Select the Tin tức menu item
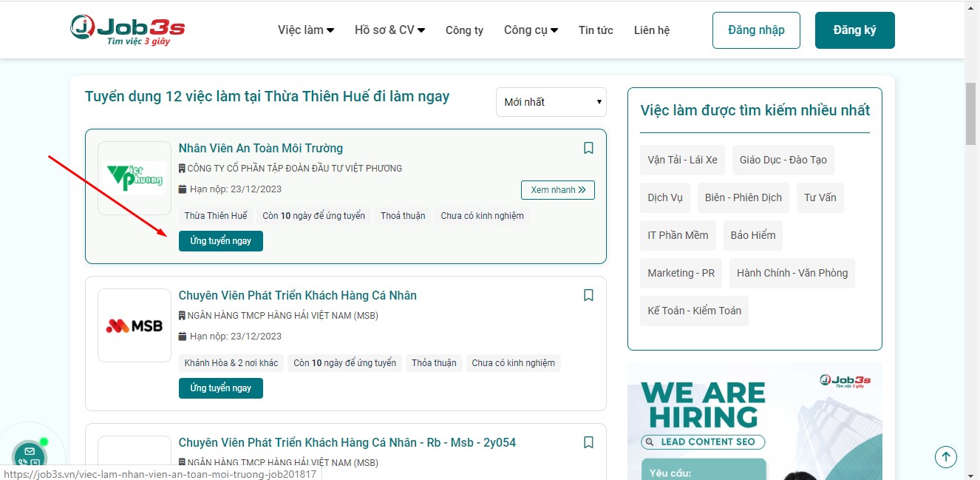This screenshot has height=480, width=980. pyautogui.click(x=596, y=30)
